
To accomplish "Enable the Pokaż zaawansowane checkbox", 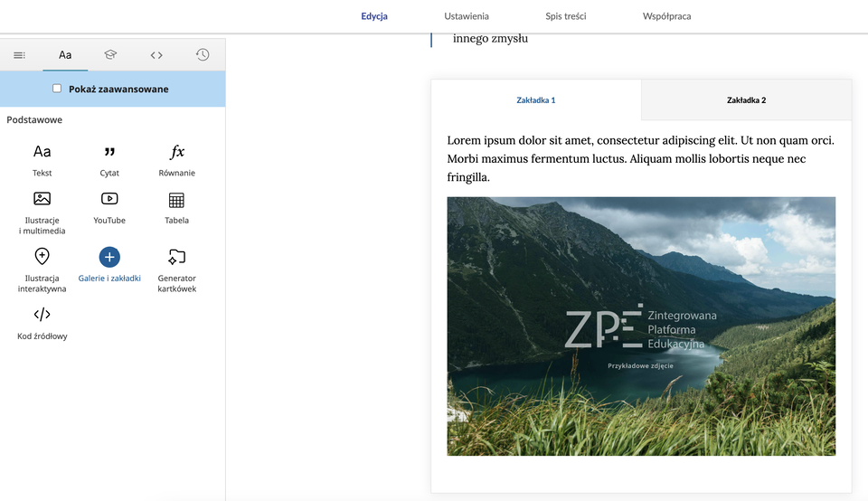I will (57, 89).
